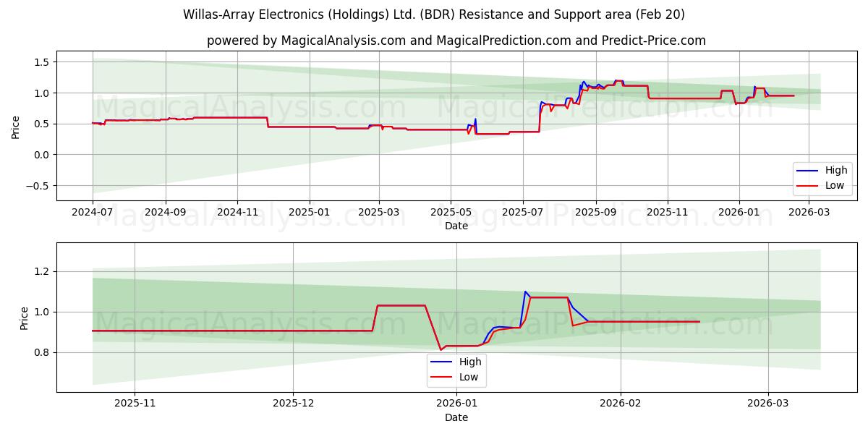Click the 2026-02 tick label on lower chart
The image size is (868, 434).
(x=621, y=404)
